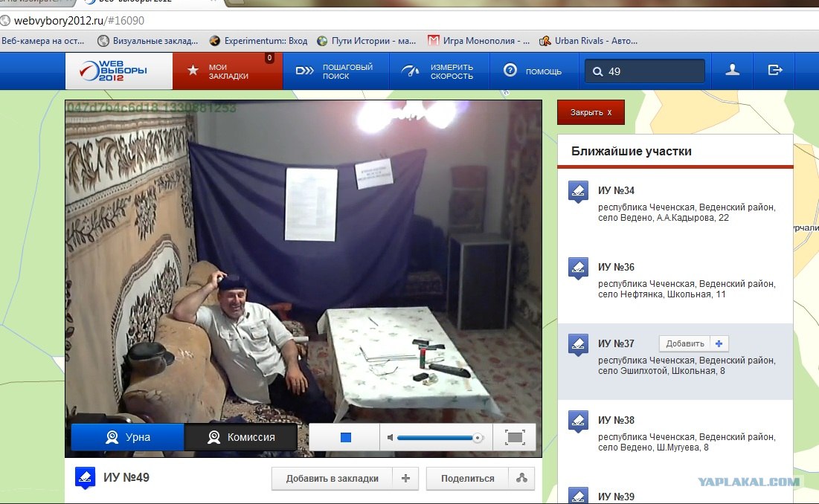The height and width of the screenshot is (504, 819).
Task: Click ballot icon beside ИУ №38
Action: click(578, 421)
